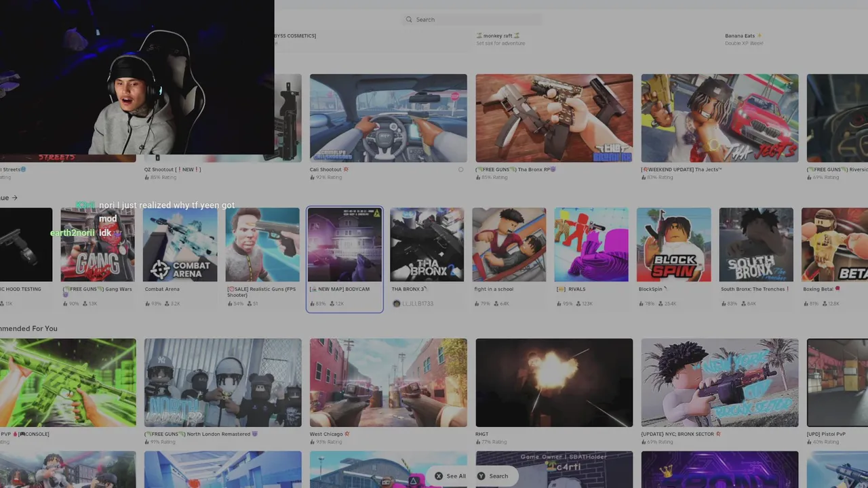Image resolution: width=868 pixels, height=488 pixels.
Task: Open Tha Bronx RP game thumbnail
Action: 554,118
